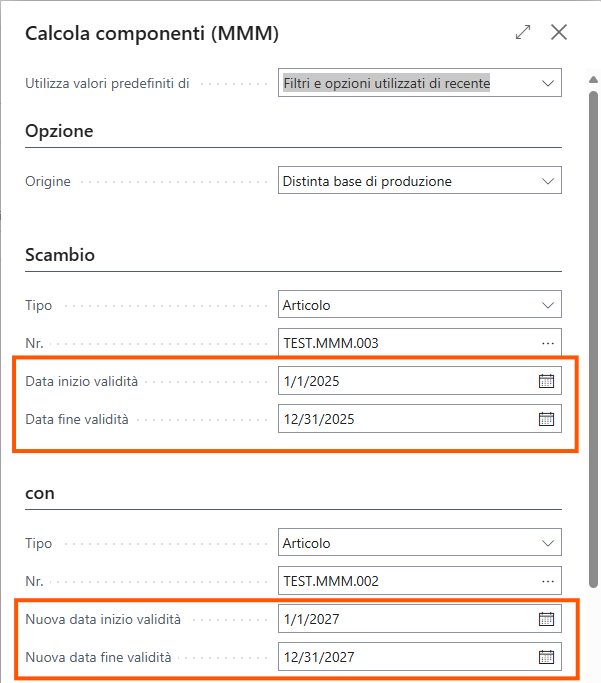Open calendar for Nuova data fine validità
This screenshot has height=683, width=601.
(x=546, y=657)
